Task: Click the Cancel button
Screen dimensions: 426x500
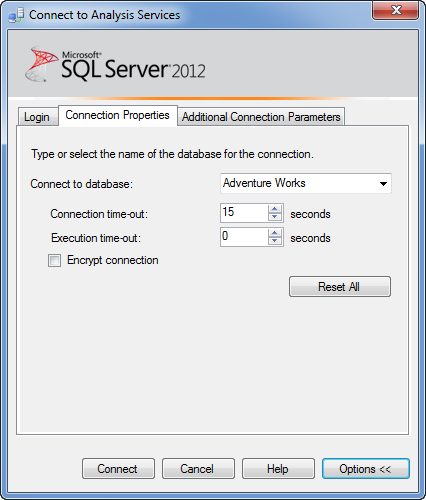Action: pos(198,469)
